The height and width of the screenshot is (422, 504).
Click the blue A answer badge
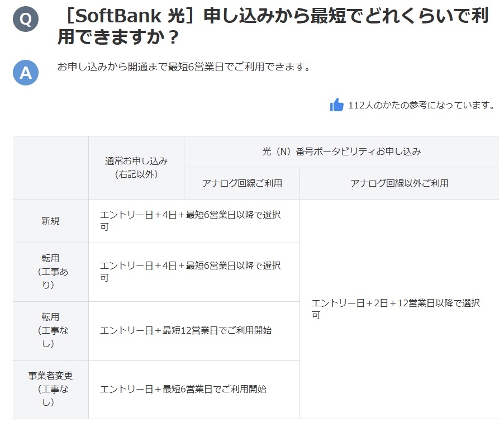click(26, 73)
